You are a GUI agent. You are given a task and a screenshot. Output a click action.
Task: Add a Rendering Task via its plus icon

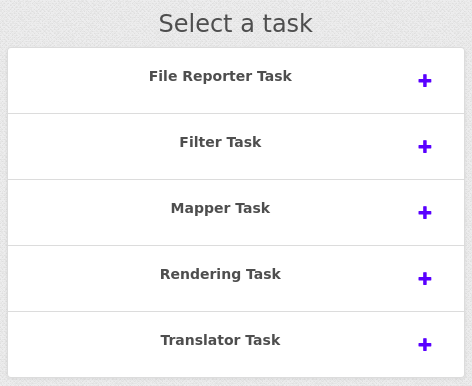(425, 279)
